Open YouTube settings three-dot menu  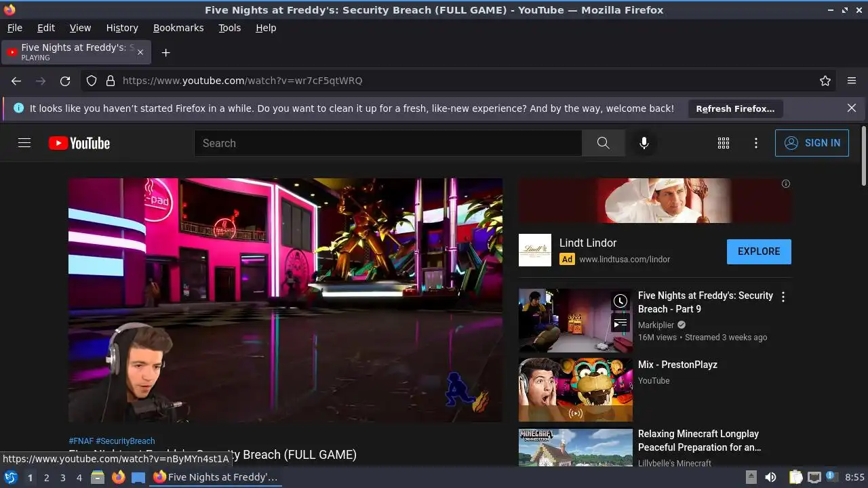tap(756, 143)
